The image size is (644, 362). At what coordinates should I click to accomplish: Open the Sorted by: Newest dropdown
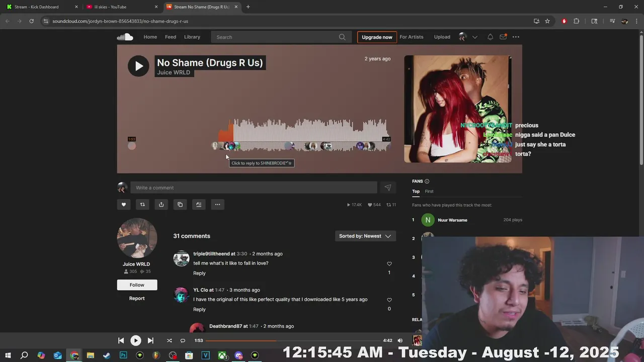pyautogui.click(x=365, y=236)
